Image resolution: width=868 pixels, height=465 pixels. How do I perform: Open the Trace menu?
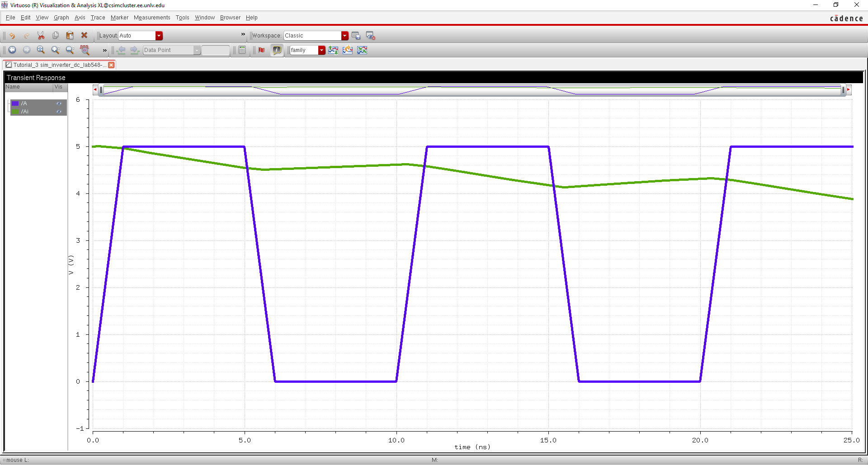click(x=98, y=18)
